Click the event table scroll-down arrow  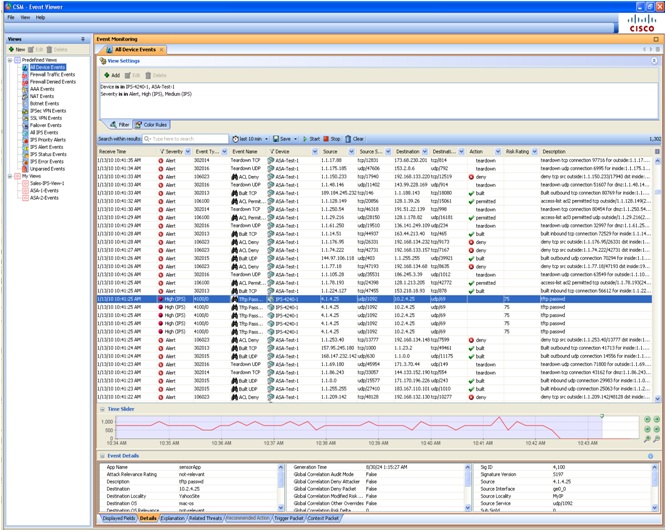[x=658, y=398]
